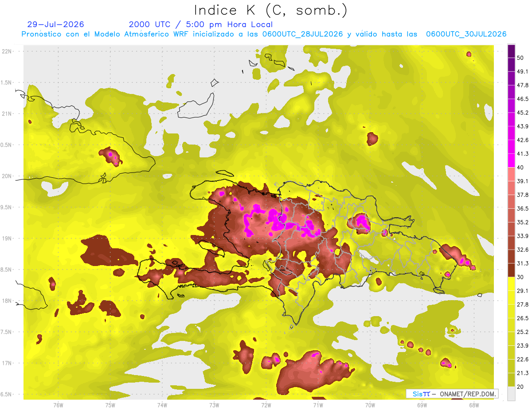Click the colorbar value "36.5"
The image size is (532, 411).
pos(523,208)
